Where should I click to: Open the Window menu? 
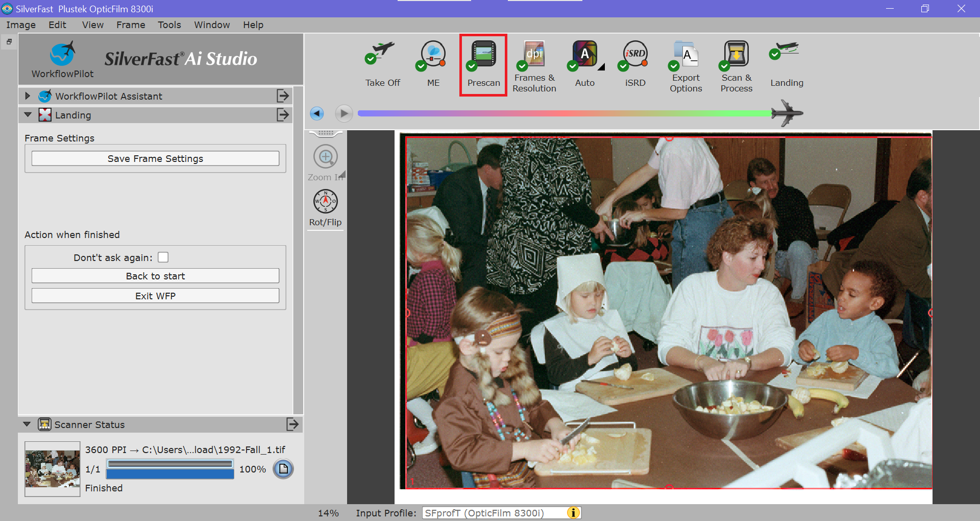click(212, 25)
